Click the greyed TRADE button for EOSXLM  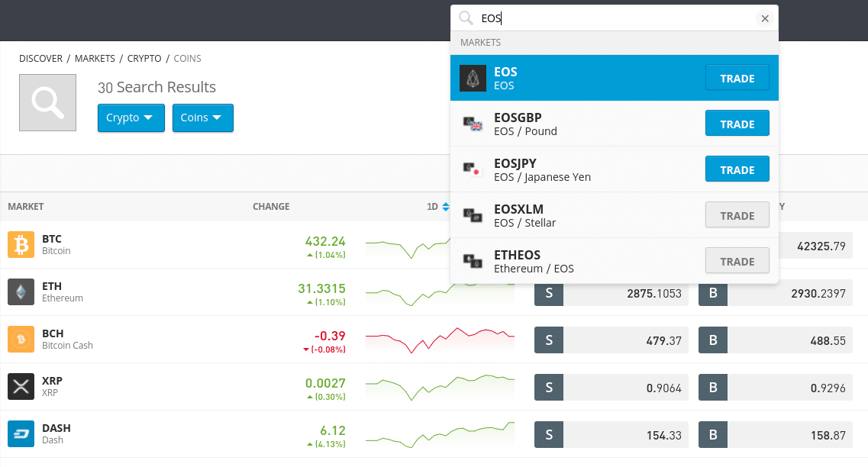(737, 214)
